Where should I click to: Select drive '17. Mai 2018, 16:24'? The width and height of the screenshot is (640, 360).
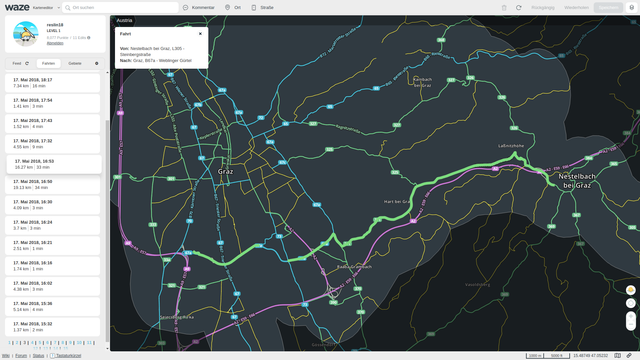point(53,225)
